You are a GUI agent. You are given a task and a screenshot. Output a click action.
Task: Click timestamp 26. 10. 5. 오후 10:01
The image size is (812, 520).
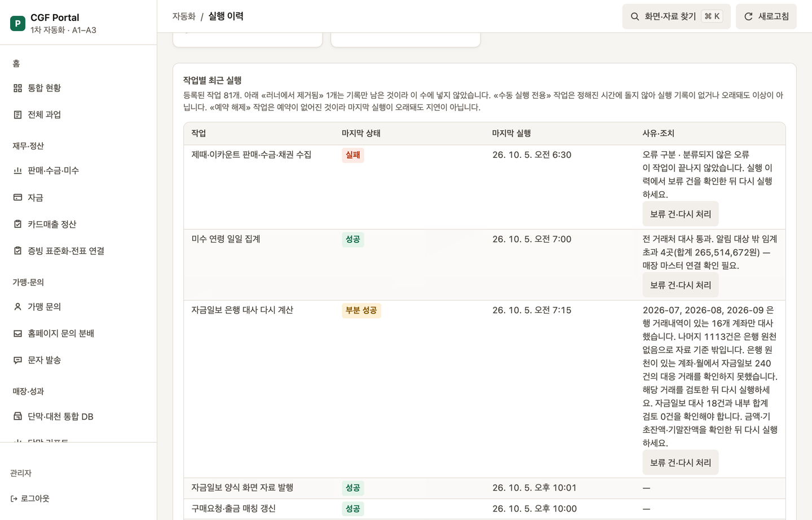coord(535,488)
